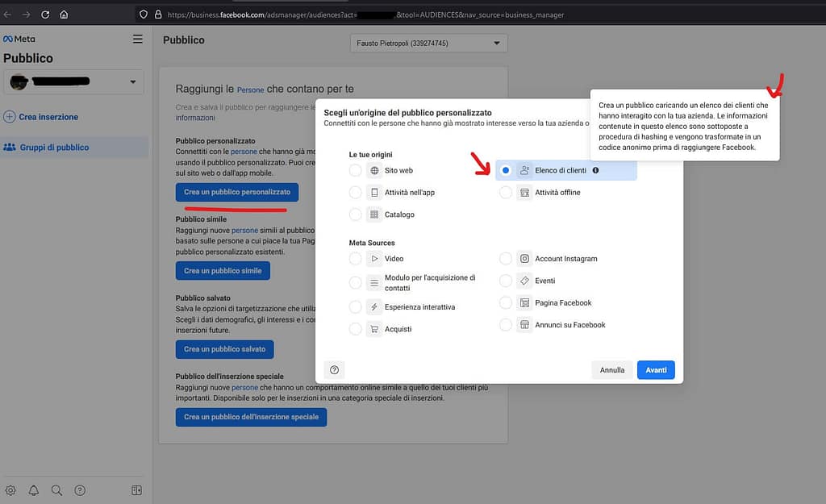Click the Esperienza interattiva lightning icon
Viewport: 826px width, 504px height.
click(374, 307)
